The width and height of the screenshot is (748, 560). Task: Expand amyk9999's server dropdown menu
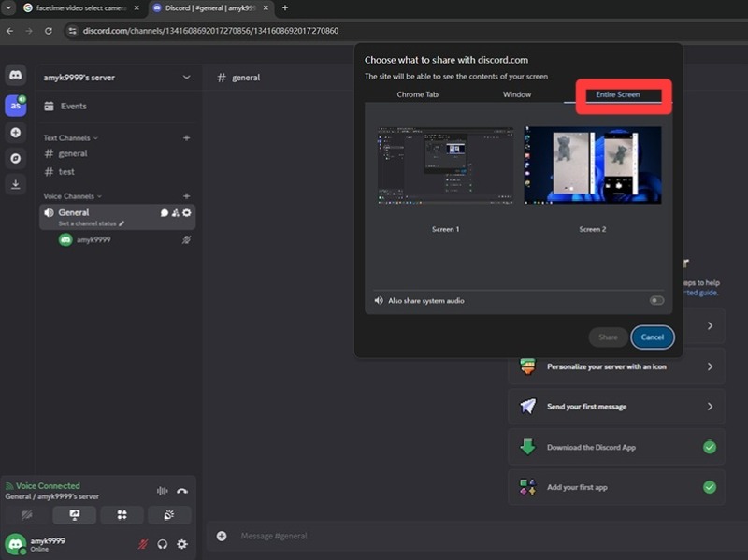(186, 77)
